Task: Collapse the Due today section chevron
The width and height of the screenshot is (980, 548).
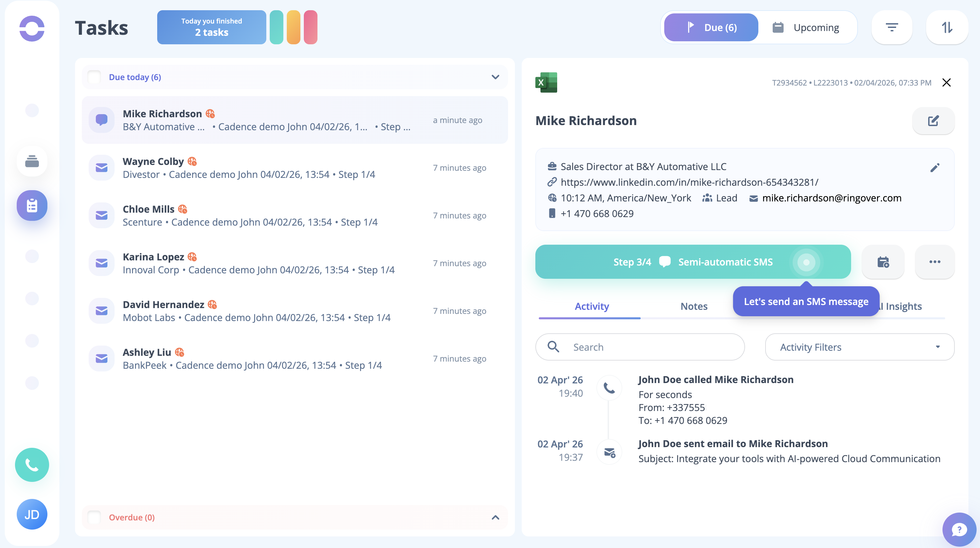Action: [x=495, y=77]
